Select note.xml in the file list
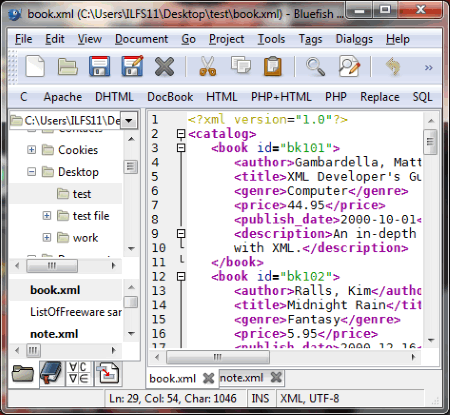 tap(54, 334)
